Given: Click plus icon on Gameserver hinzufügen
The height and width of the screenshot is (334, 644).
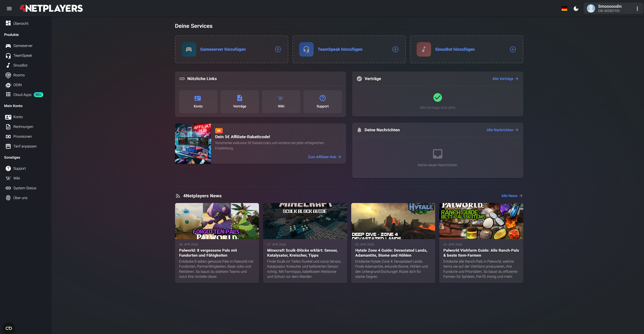Looking at the screenshot, I should click(x=278, y=49).
